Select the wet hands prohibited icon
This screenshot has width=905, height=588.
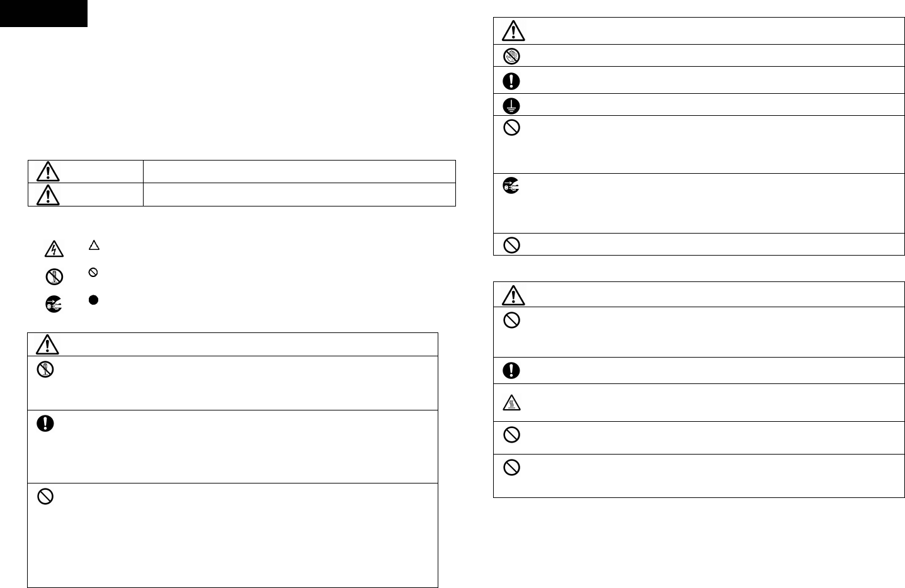pos(511,56)
